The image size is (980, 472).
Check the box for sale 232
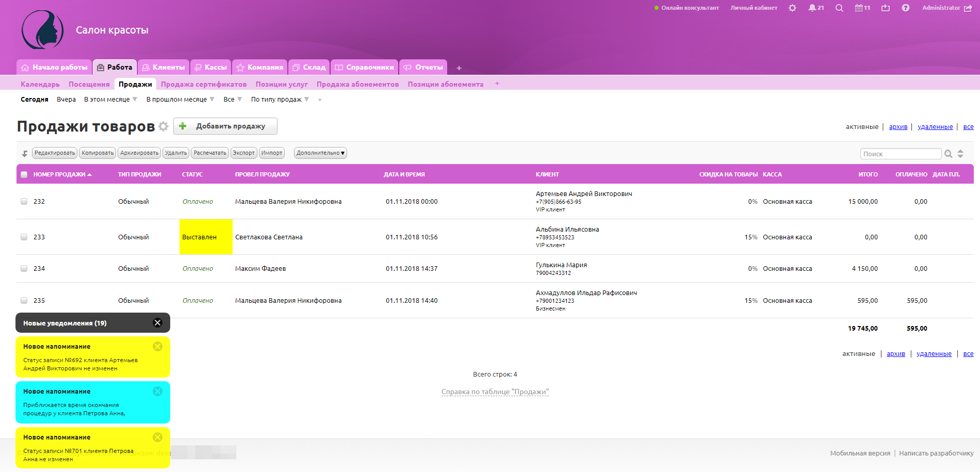(x=24, y=202)
